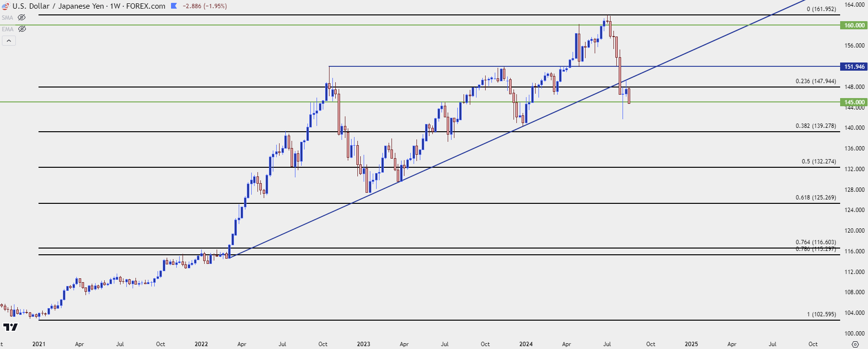Select the EMA indicator label
The image size is (868, 349).
pos(7,29)
